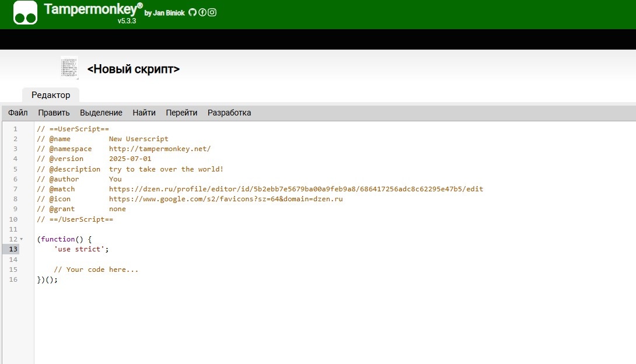
Task: Click the @grant value 'none'
Action: point(117,209)
